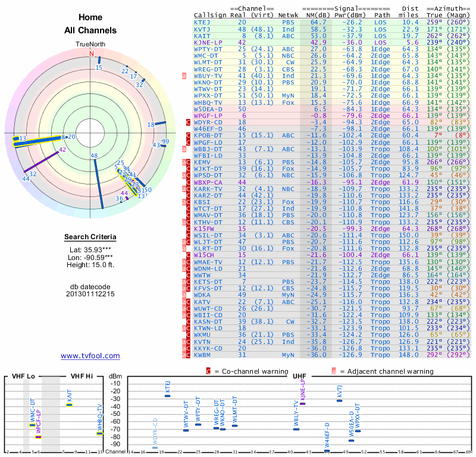Click KTEJ signal bar in UHF chart
This screenshot has height=457, width=476.
(x=167, y=396)
